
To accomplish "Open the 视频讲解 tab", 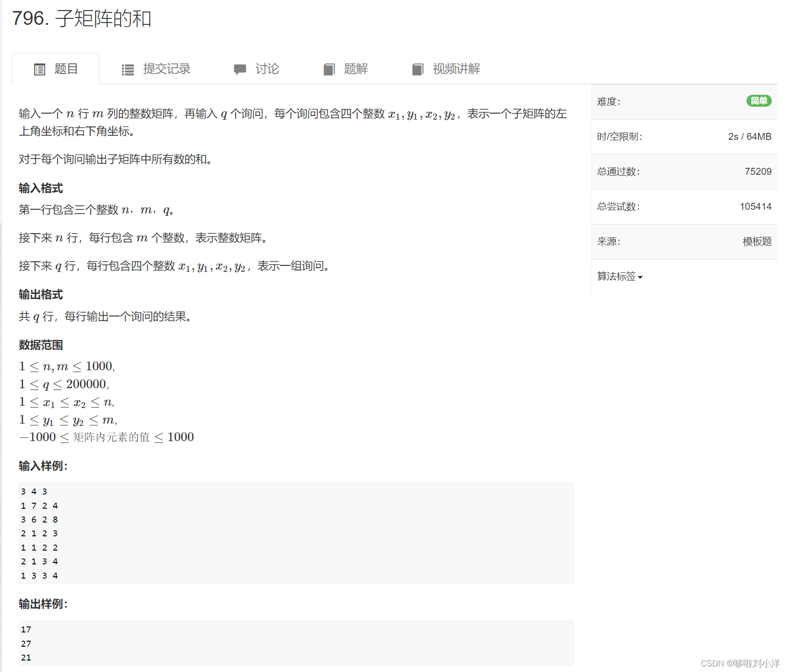I will click(x=456, y=69).
